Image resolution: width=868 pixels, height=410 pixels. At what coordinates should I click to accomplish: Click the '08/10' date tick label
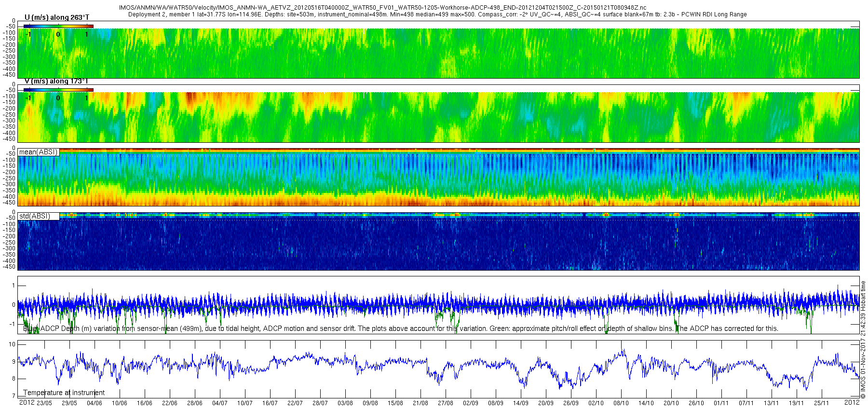[x=621, y=403]
